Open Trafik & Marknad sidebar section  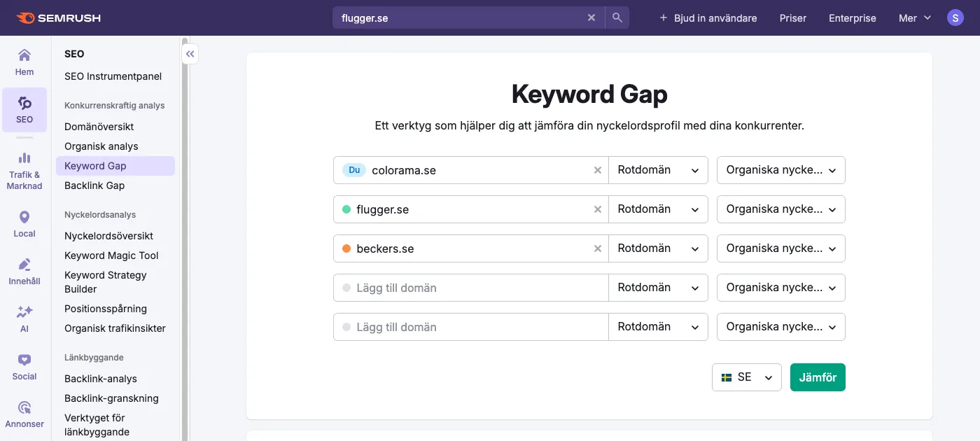(x=24, y=171)
